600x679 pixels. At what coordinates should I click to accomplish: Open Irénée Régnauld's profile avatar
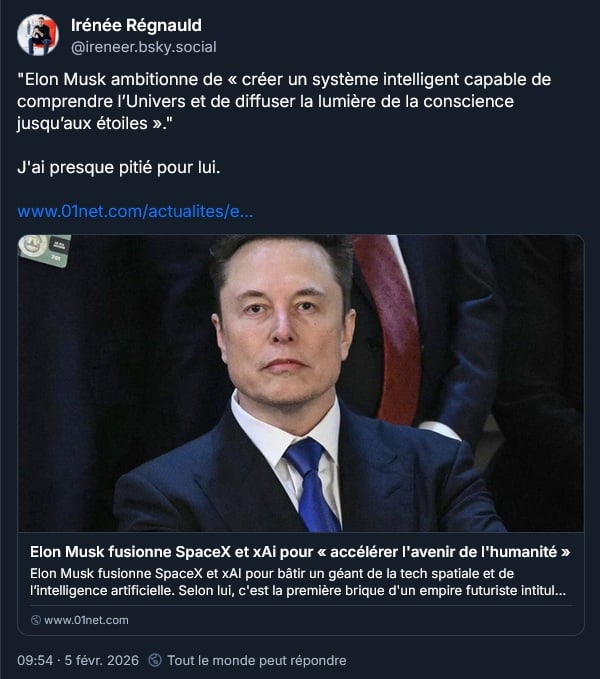(38, 35)
